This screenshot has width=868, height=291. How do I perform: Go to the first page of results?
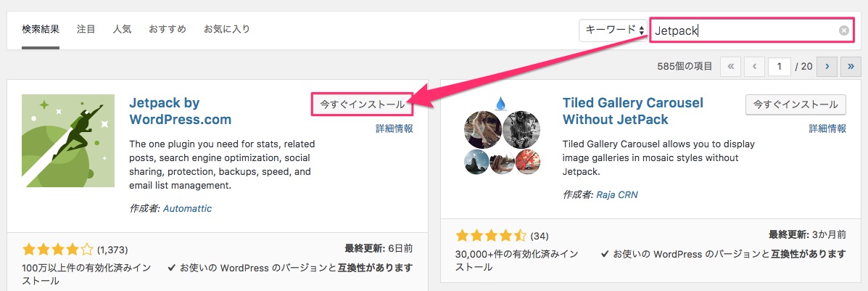pyautogui.click(x=730, y=67)
